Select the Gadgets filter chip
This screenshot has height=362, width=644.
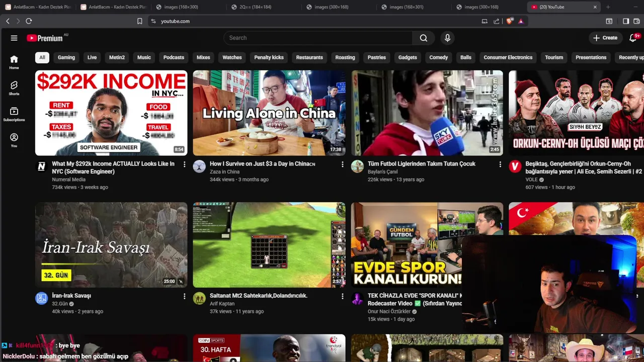(x=408, y=57)
